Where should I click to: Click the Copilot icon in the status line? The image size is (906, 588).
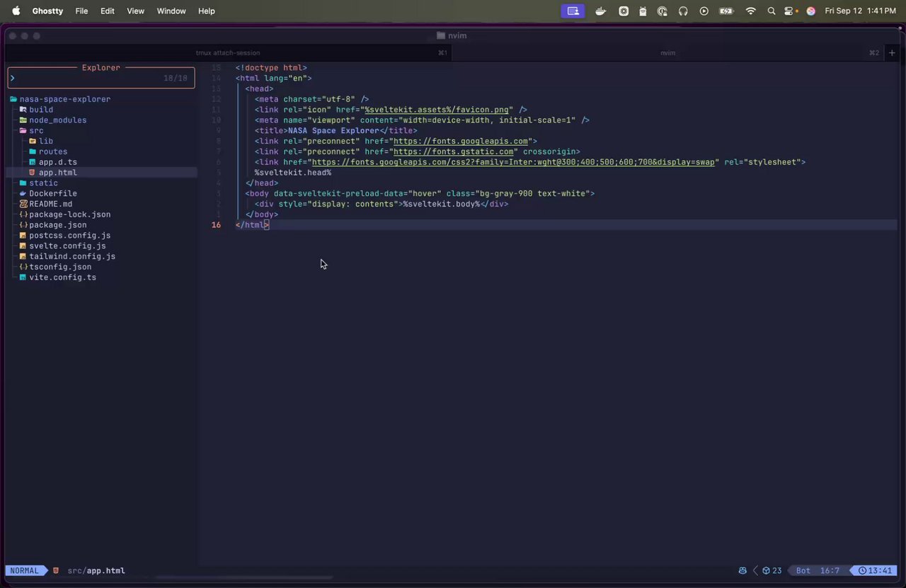pyautogui.click(x=742, y=570)
